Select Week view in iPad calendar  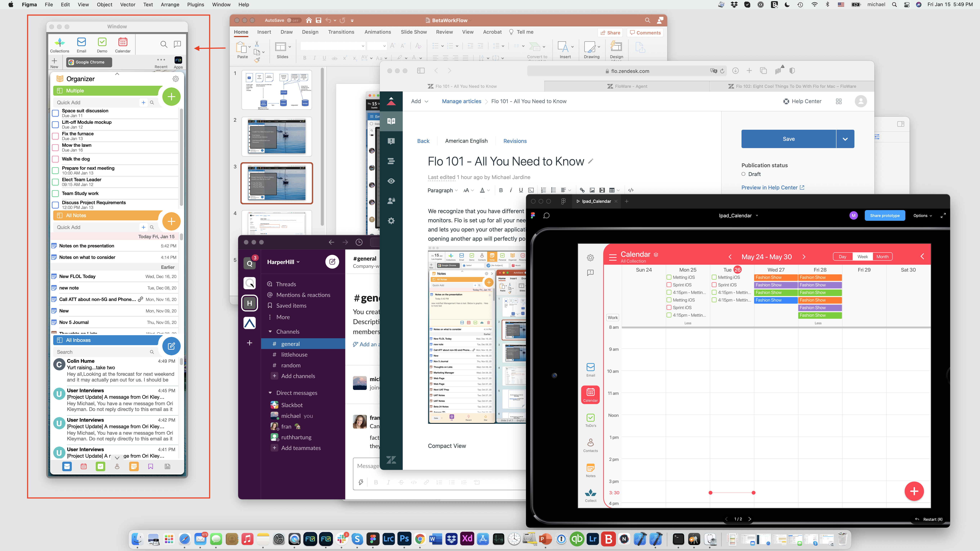click(862, 257)
